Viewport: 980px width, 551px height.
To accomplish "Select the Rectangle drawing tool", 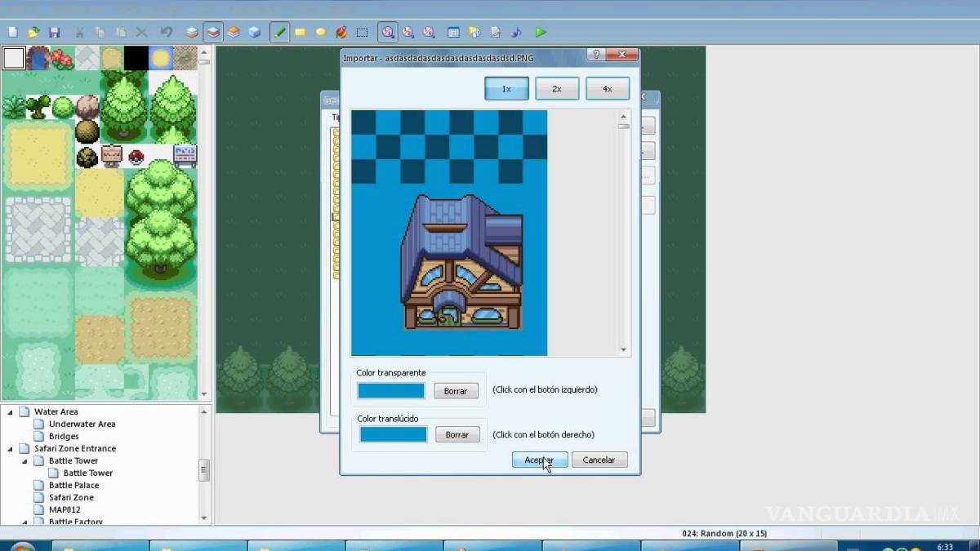I will click(300, 33).
